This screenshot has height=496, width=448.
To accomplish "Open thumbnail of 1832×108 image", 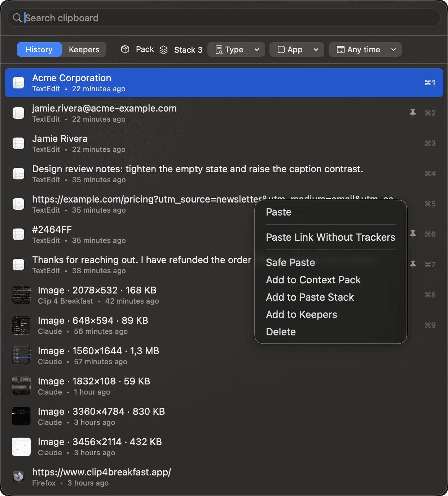I will coord(21,386).
